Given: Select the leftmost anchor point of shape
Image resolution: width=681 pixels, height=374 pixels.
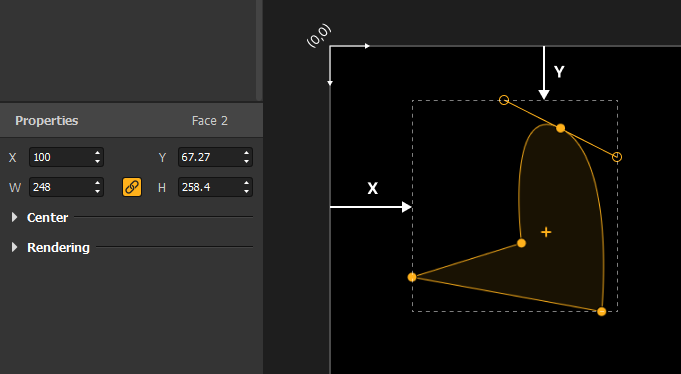Looking at the screenshot, I should pos(412,277).
